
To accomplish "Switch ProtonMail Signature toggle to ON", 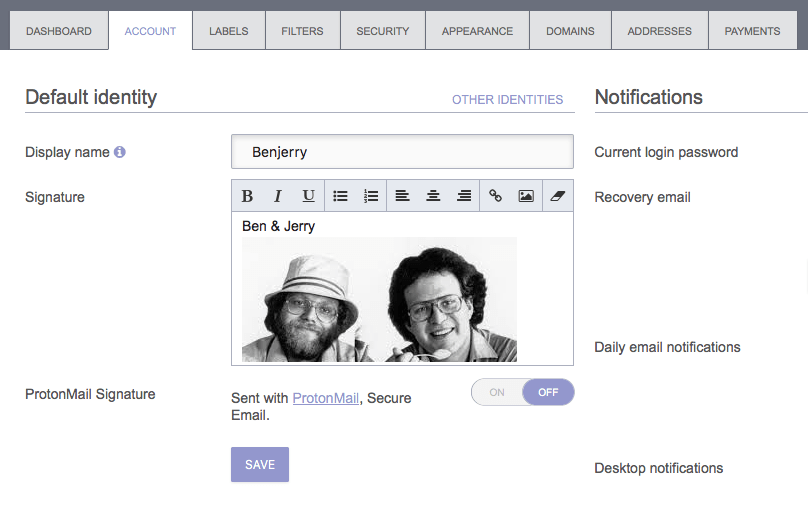I will [x=497, y=392].
